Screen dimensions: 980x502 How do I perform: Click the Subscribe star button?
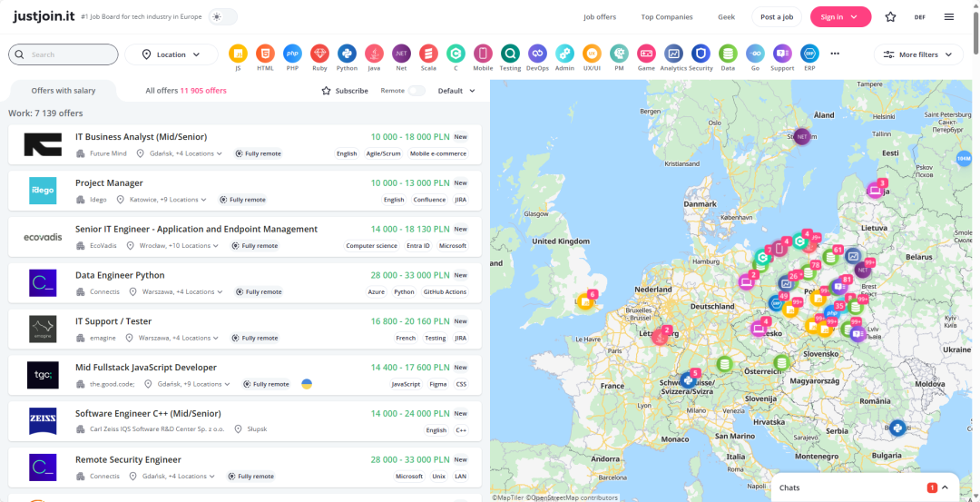[x=345, y=91]
